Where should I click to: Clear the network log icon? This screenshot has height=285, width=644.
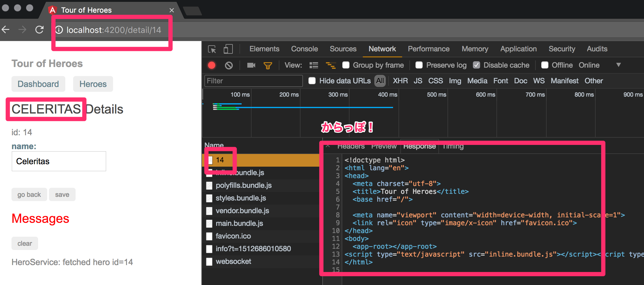229,65
